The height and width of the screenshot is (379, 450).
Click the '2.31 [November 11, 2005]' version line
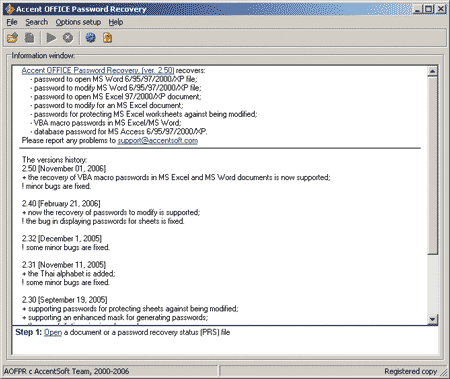(x=64, y=265)
